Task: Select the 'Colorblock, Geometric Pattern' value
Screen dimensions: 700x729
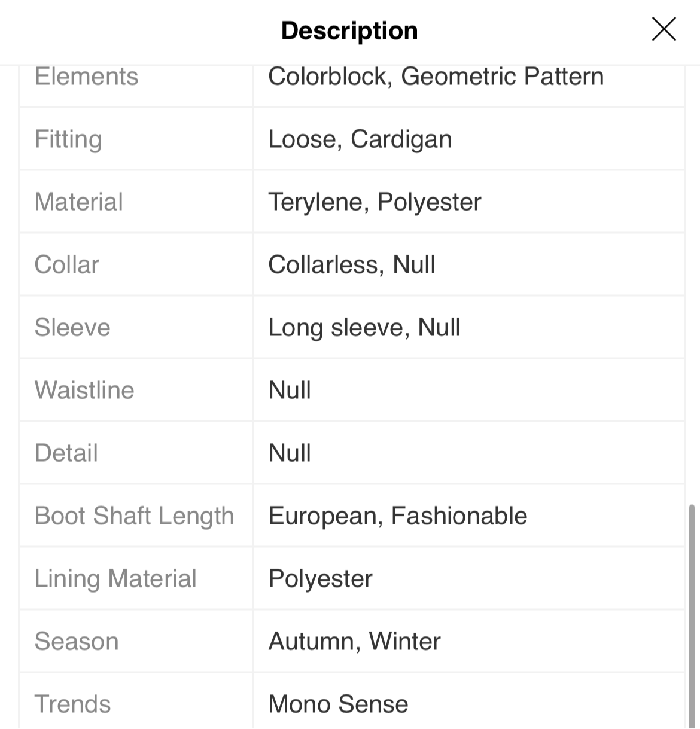Action: [x=436, y=76]
